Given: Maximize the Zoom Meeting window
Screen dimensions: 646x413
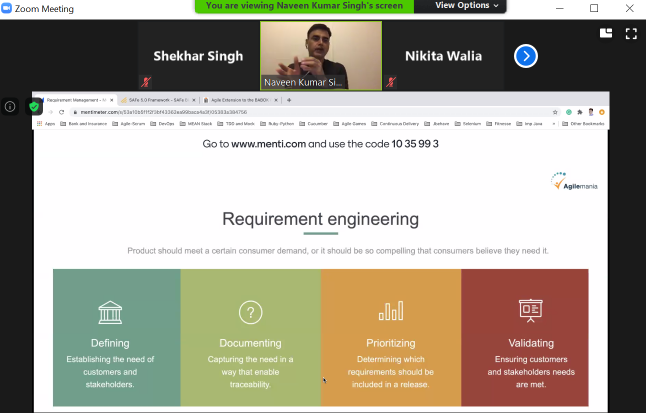Looking at the screenshot, I should [594, 8].
